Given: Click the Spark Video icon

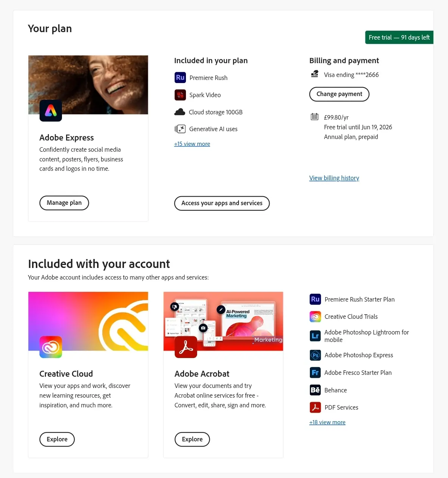Looking at the screenshot, I should click(x=180, y=95).
